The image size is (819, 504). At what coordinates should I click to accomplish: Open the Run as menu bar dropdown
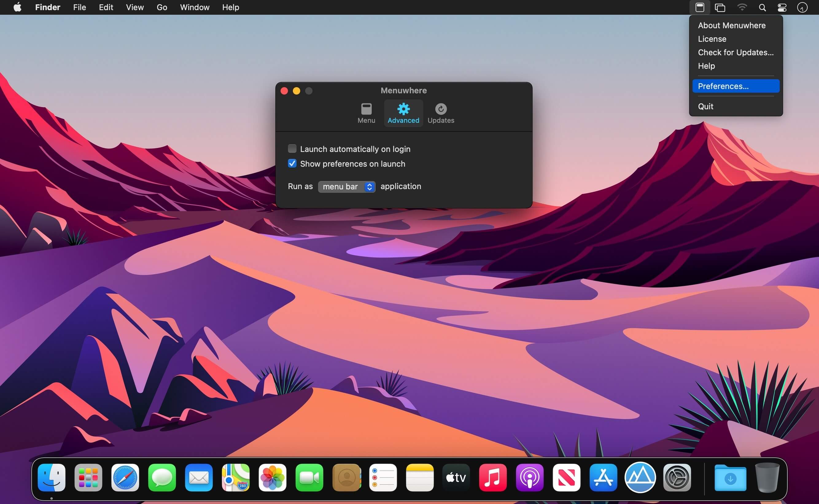[x=346, y=187]
